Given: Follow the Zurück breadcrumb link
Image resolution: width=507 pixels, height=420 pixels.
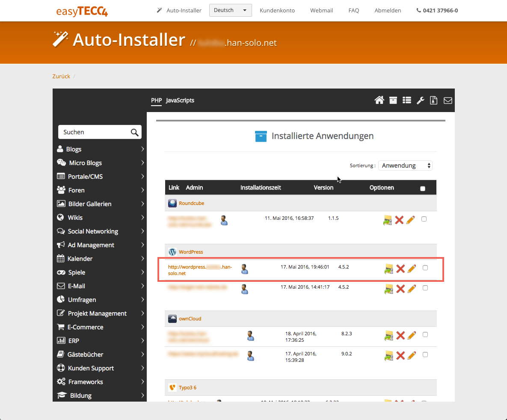Looking at the screenshot, I should coord(61,76).
